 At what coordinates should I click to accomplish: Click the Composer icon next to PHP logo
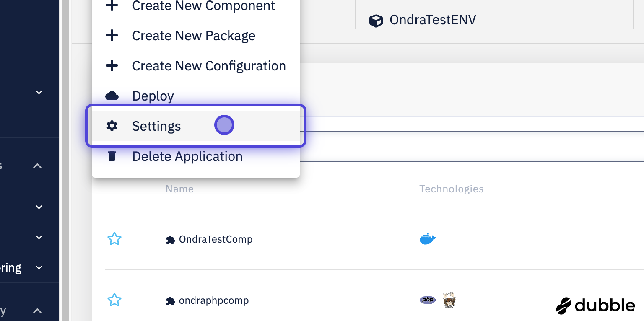coord(449,300)
